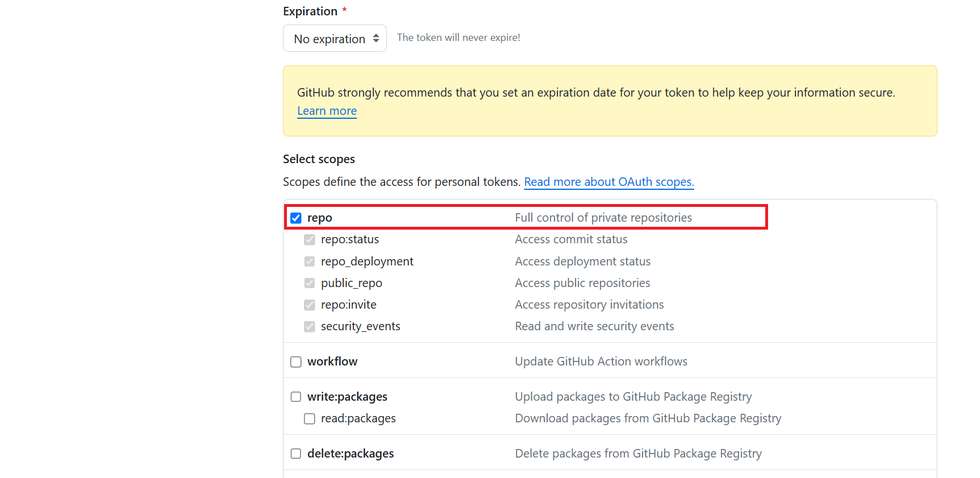Uncheck the repo scope checkbox
Image resolution: width=980 pixels, height=478 pixels.
[296, 218]
